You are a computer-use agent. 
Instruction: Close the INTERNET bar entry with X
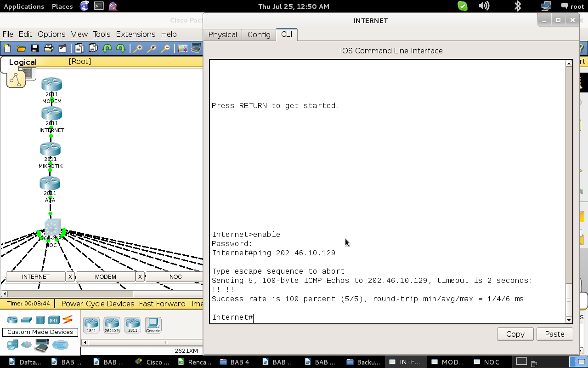tap(70, 276)
